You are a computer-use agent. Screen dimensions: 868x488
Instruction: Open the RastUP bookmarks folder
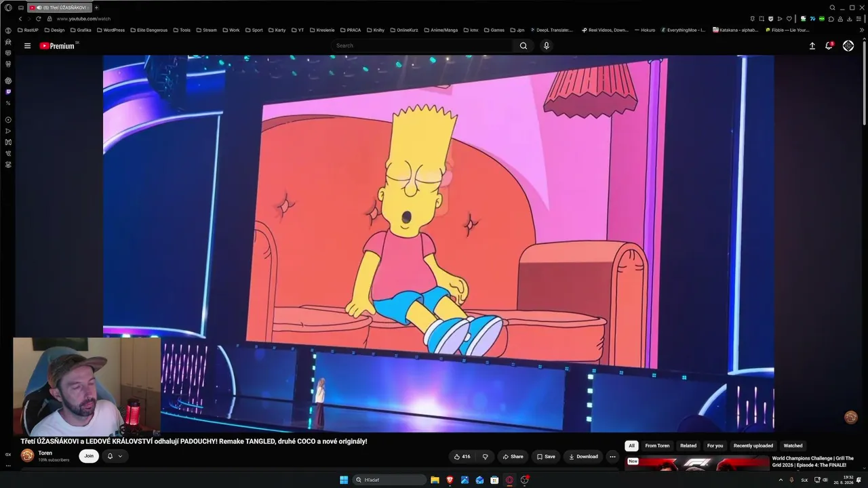pos(28,30)
